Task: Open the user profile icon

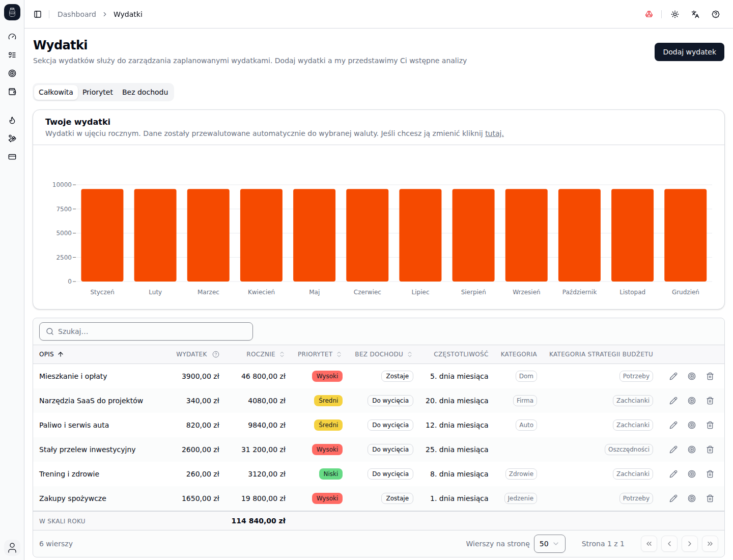Action: (12, 548)
